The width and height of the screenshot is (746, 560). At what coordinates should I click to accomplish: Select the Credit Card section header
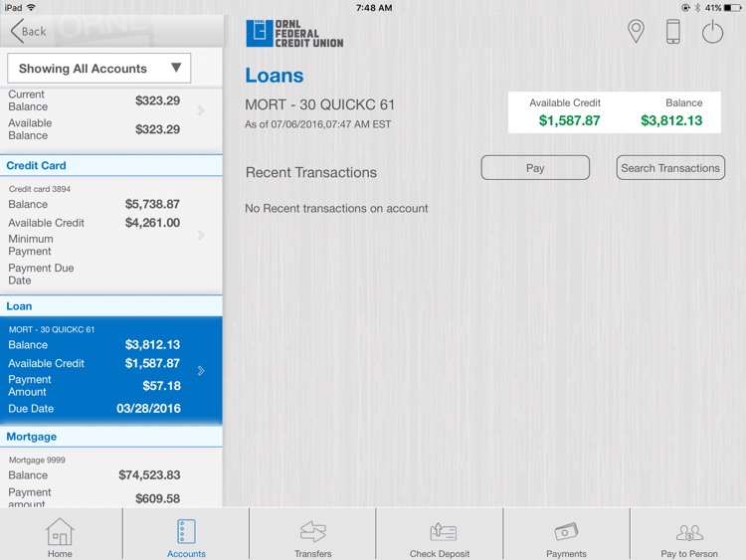click(x=111, y=165)
